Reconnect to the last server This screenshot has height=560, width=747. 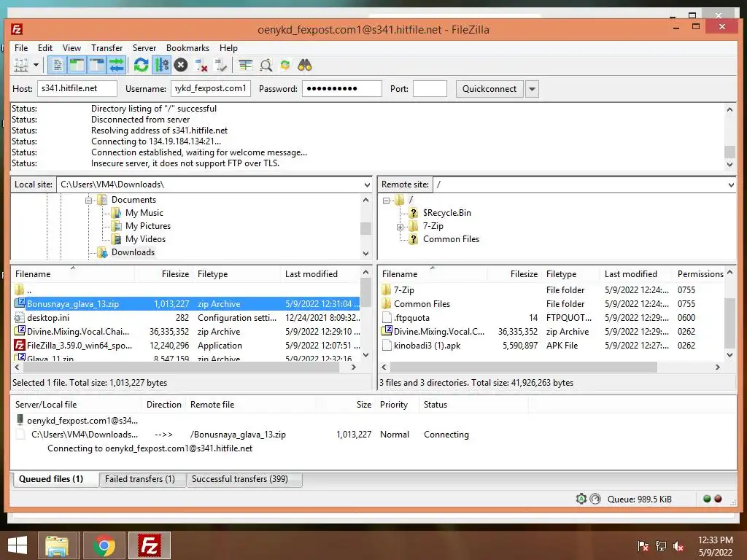pos(220,65)
